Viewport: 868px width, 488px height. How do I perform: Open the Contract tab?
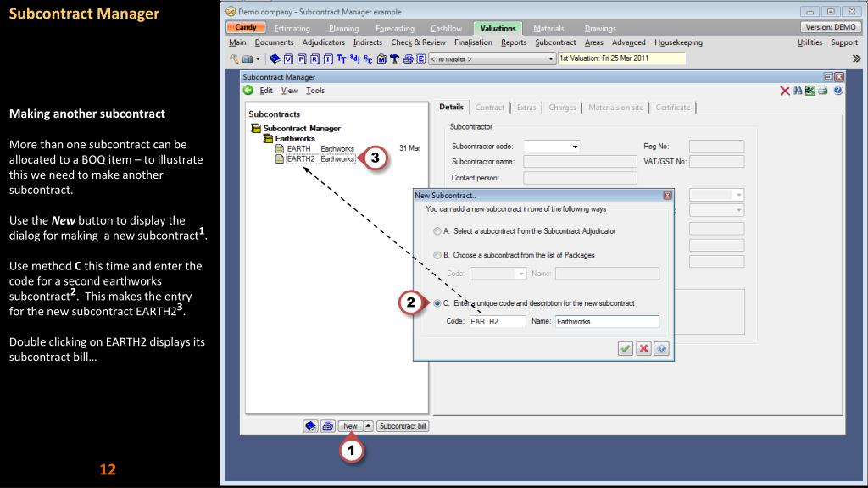[x=490, y=108]
